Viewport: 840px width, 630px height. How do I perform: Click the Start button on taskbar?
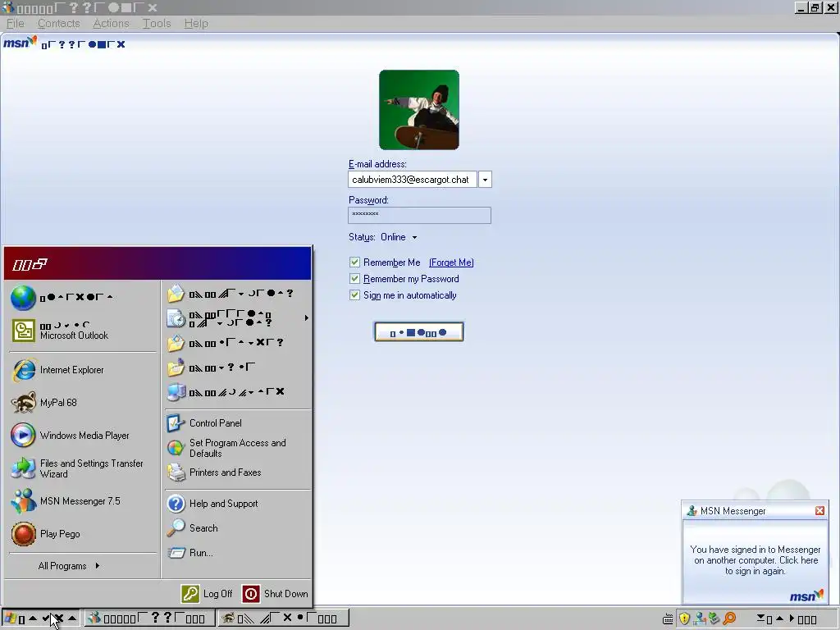pos(42,619)
